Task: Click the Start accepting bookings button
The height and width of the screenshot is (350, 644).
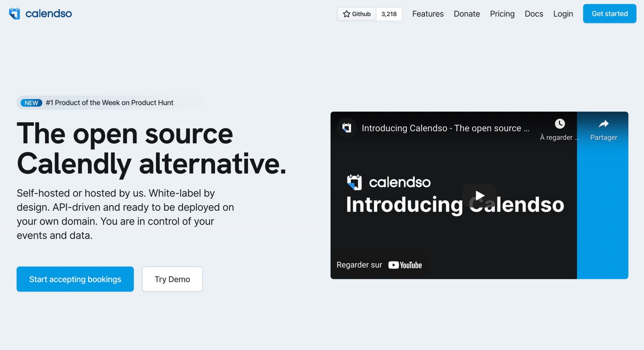Action: pos(75,279)
